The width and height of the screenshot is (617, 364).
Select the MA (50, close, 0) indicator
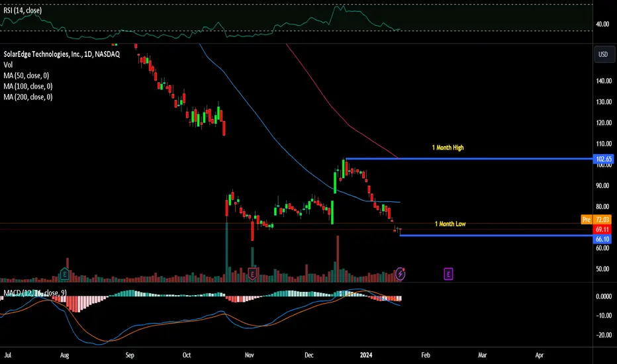(x=26, y=75)
